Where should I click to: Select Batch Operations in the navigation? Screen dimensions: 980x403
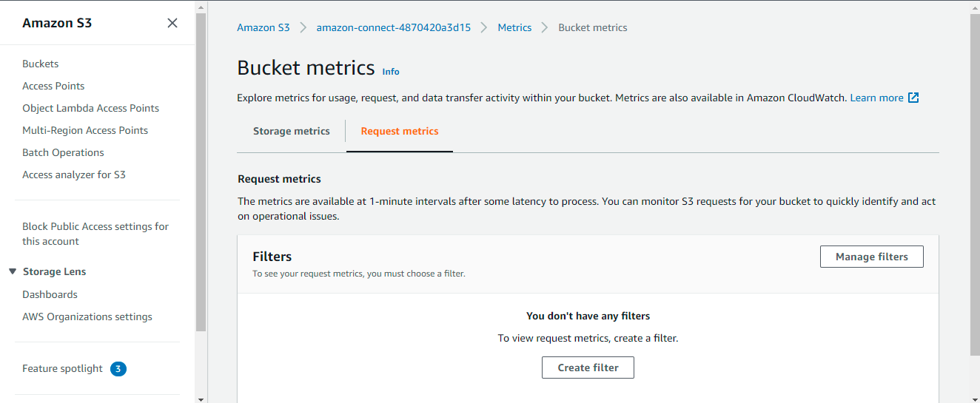click(63, 152)
